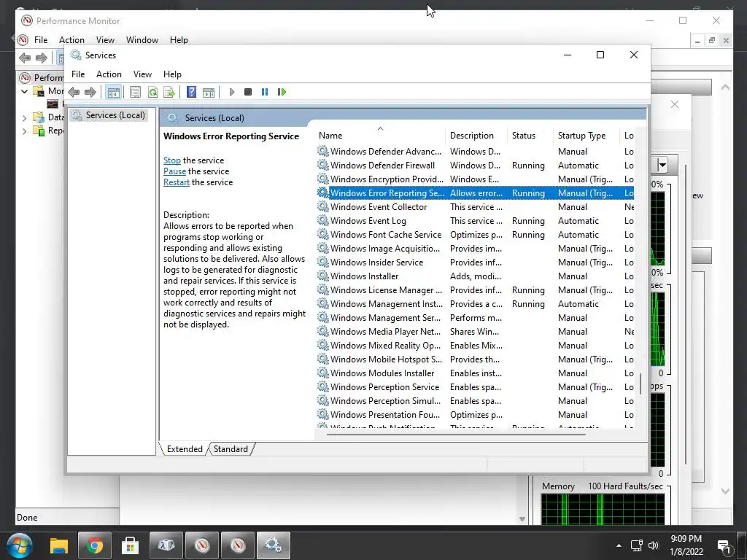Launch Chrome from taskbar

[x=94, y=545]
